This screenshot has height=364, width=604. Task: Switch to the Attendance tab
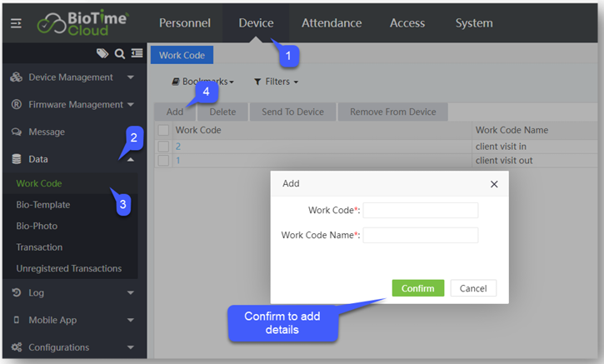(332, 23)
